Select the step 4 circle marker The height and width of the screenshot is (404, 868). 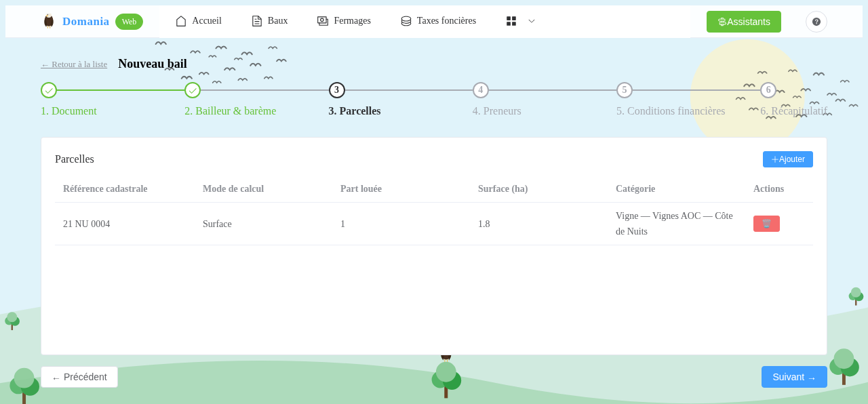[x=481, y=90]
